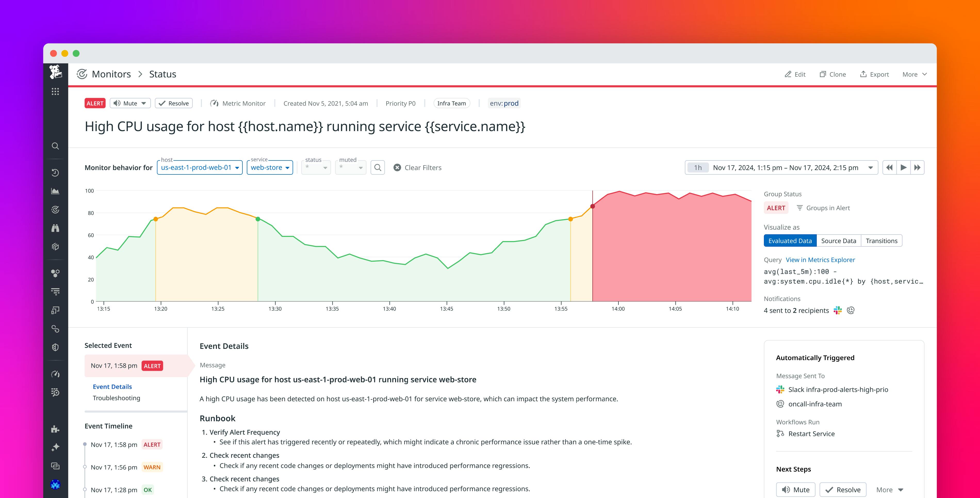Open the Mute options dropdown arrow
This screenshot has width=980, height=498.
click(x=144, y=103)
